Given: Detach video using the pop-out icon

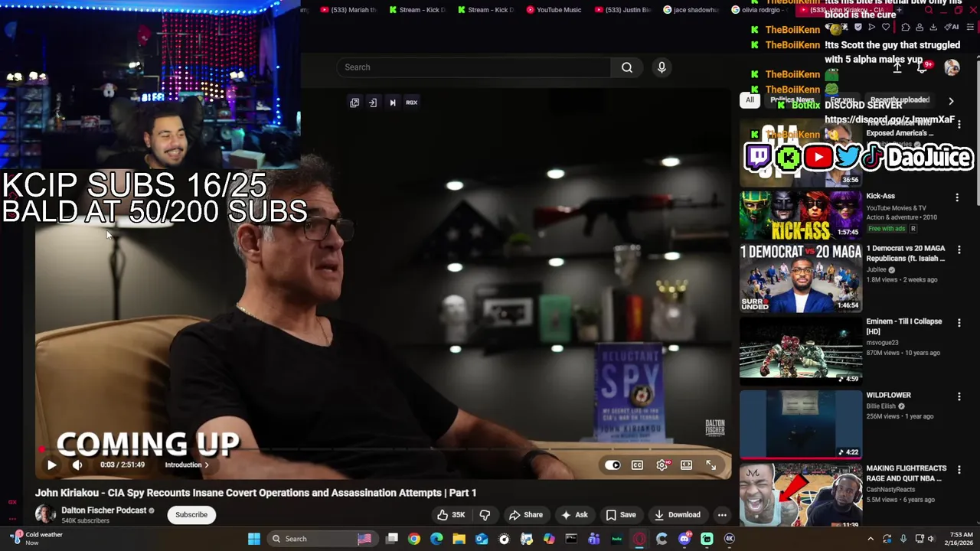Looking at the screenshot, I should (x=354, y=103).
